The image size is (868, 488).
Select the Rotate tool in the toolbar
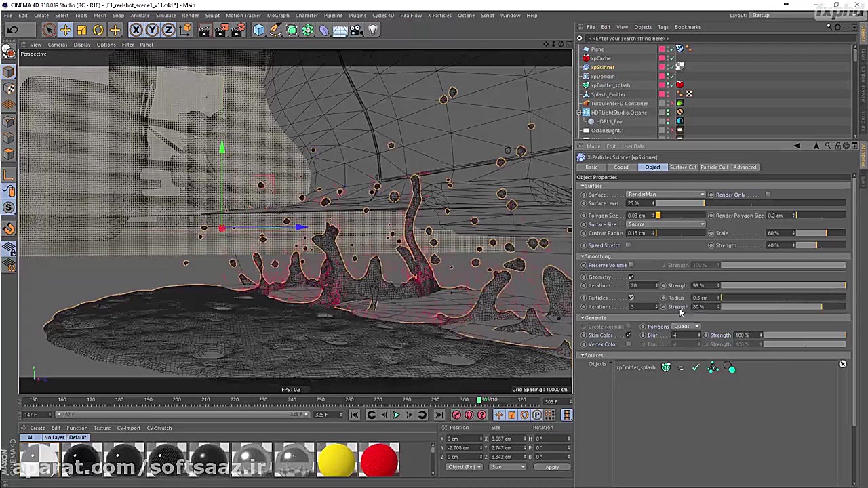point(98,30)
